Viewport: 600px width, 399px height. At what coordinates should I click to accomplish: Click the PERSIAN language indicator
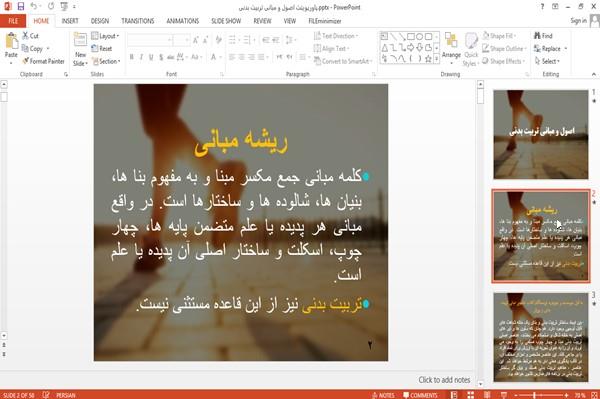pos(66,395)
